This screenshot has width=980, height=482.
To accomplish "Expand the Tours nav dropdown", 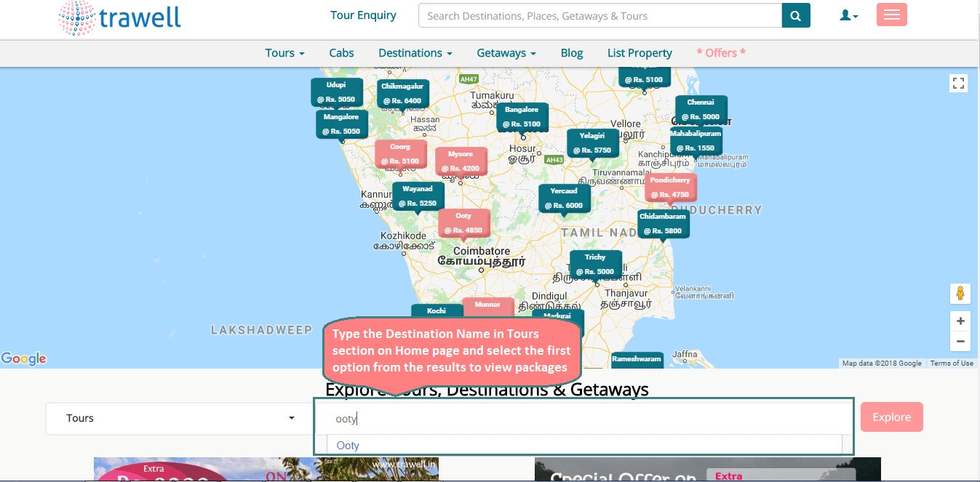I will tap(284, 52).
